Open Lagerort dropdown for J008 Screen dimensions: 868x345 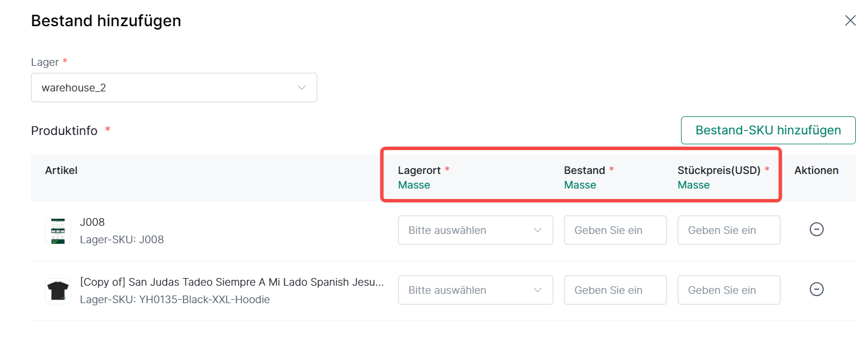pyautogui.click(x=475, y=230)
